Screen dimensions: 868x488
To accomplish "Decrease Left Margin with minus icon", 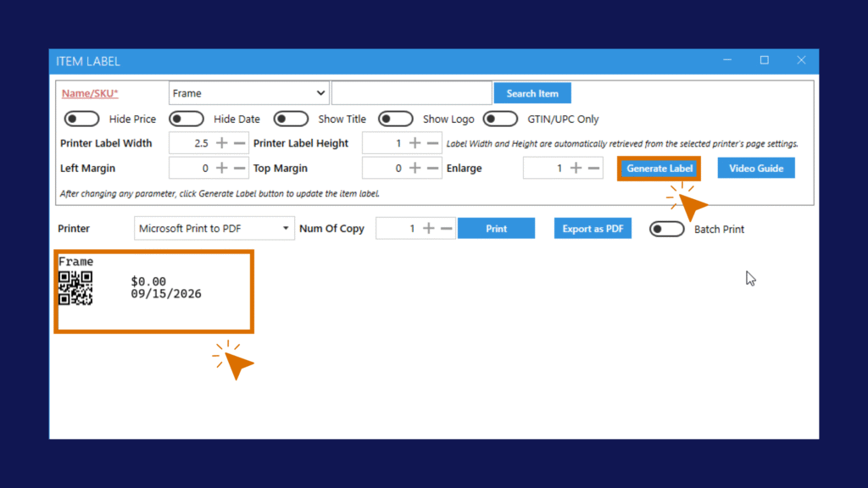I will pos(239,168).
